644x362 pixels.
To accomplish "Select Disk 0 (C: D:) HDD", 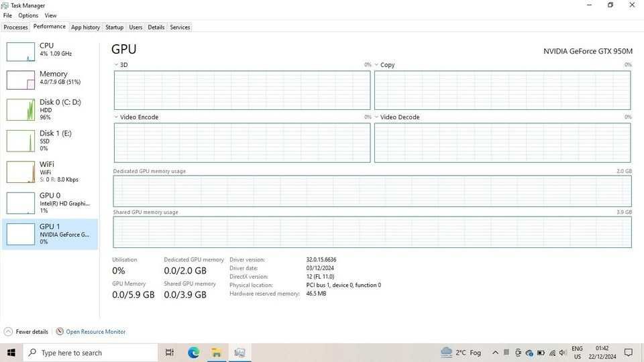I will point(50,109).
